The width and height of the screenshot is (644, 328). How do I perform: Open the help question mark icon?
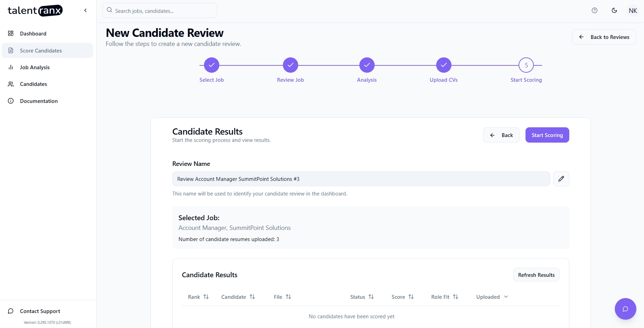click(594, 10)
